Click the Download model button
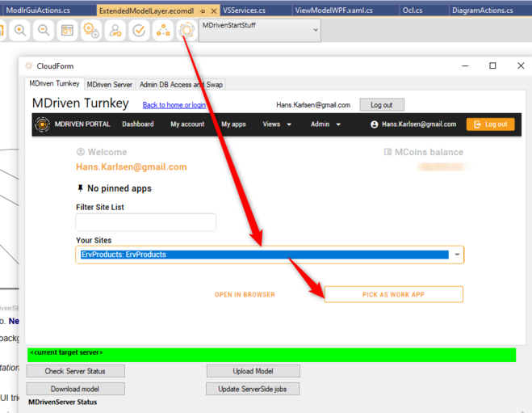This screenshot has width=532, height=413. pyautogui.click(x=75, y=389)
